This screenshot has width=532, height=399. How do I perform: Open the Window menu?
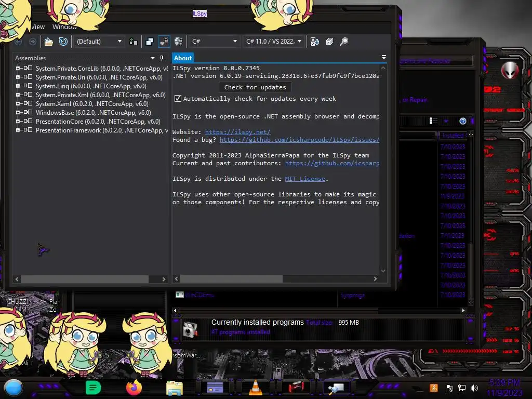tap(64, 27)
